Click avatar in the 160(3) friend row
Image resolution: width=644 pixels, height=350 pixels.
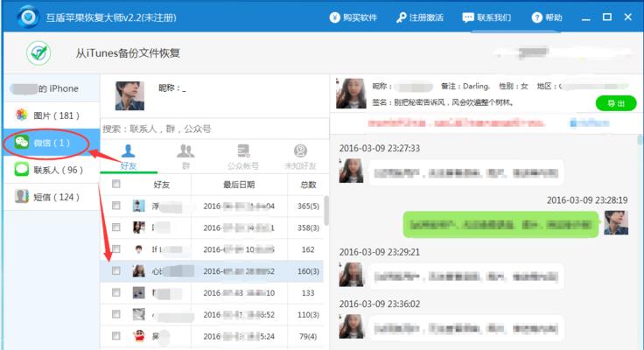139,270
